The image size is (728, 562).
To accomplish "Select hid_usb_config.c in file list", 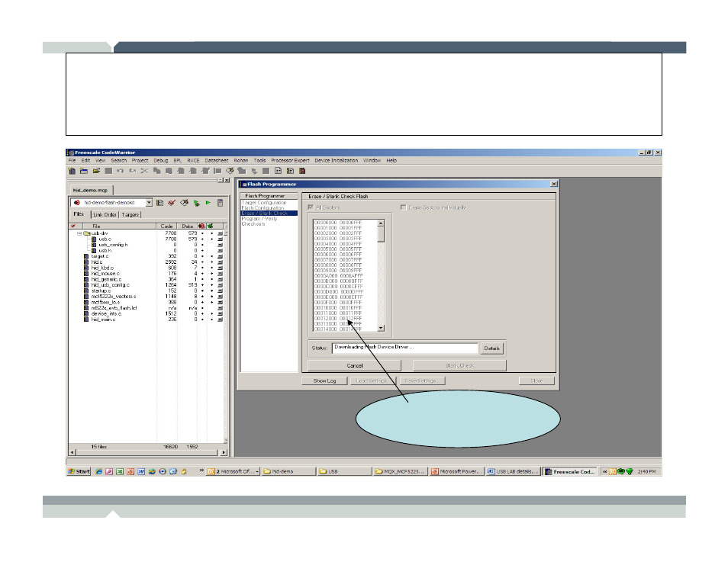I will tap(111, 285).
